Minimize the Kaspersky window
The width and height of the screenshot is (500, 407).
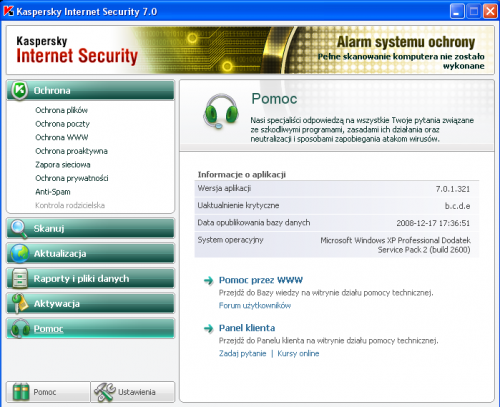click(x=457, y=12)
